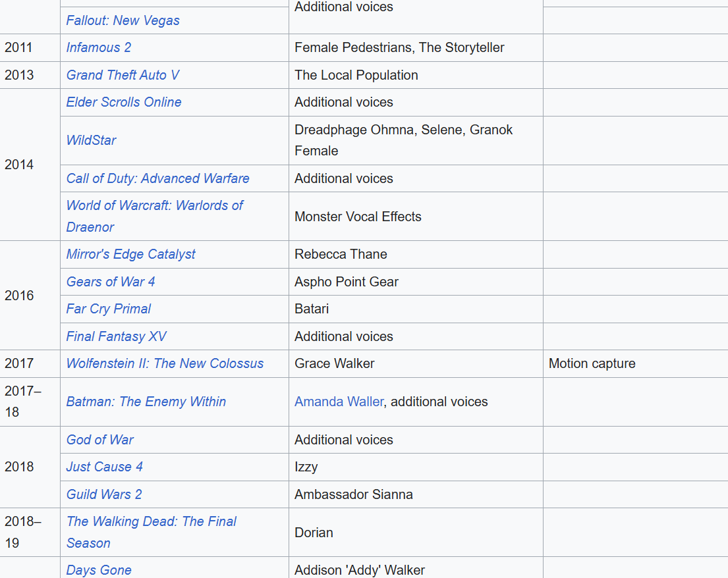Click the Mirror's Edge Catalyst link

click(x=130, y=254)
